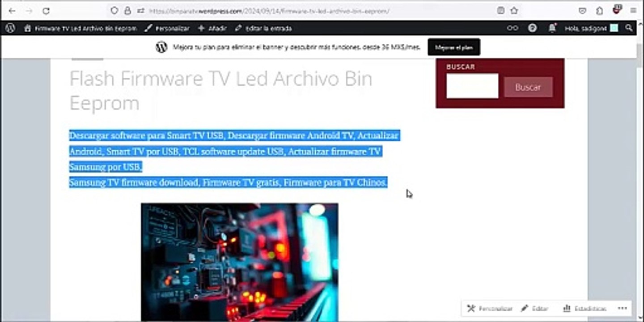Open the notifications bell icon
This screenshot has height=322, width=644.
point(553,28)
